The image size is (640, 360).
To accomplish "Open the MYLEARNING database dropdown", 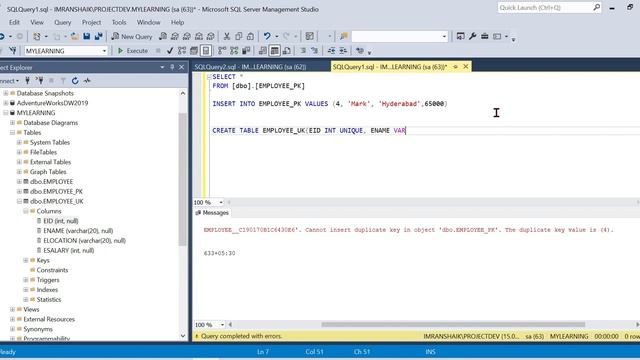I will coord(104,51).
